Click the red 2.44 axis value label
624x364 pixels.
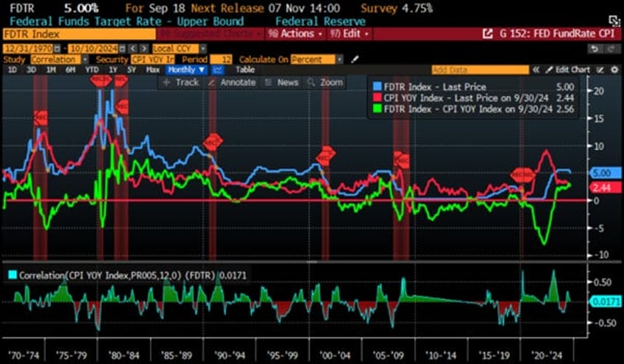[x=606, y=188]
